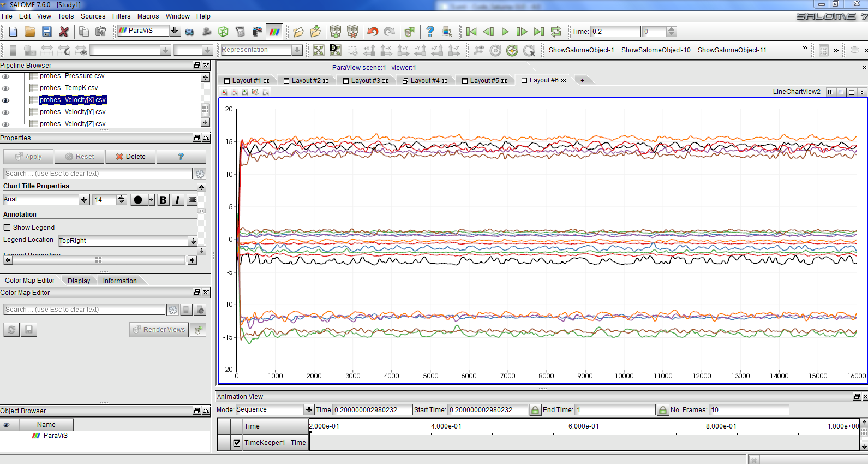
Task: Toggle italic for chart title
Action: click(x=177, y=200)
